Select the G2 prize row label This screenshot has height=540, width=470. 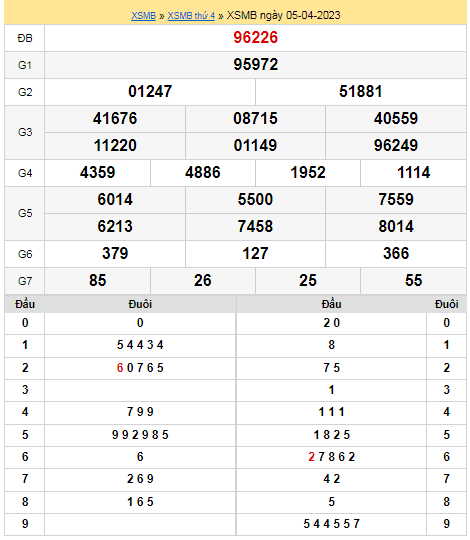click(25, 92)
